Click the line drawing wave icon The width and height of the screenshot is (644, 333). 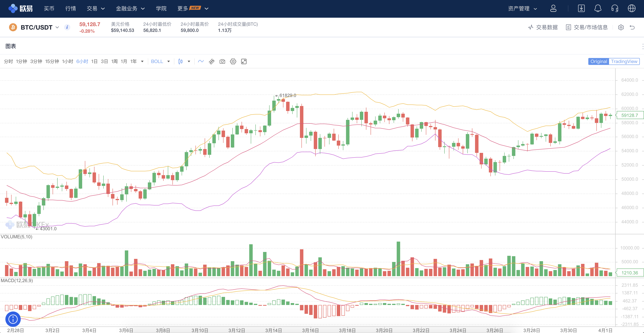[201, 61]
